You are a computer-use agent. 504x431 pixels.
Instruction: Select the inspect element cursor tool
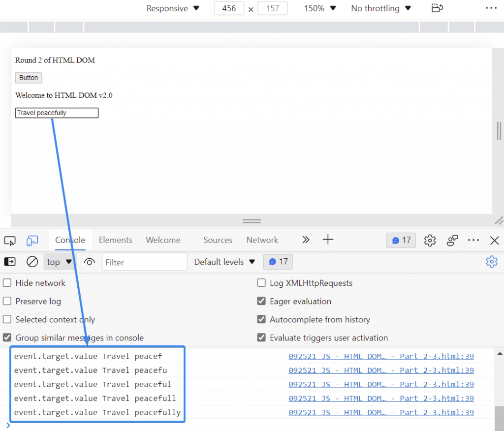(x=9, y=241)
